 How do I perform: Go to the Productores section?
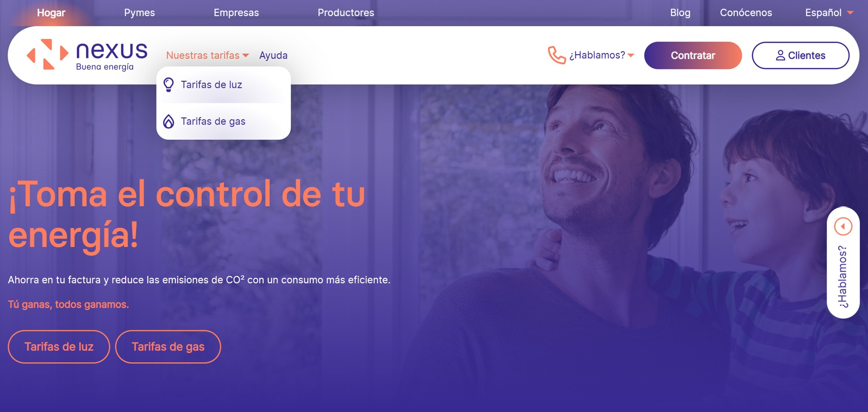346,13
